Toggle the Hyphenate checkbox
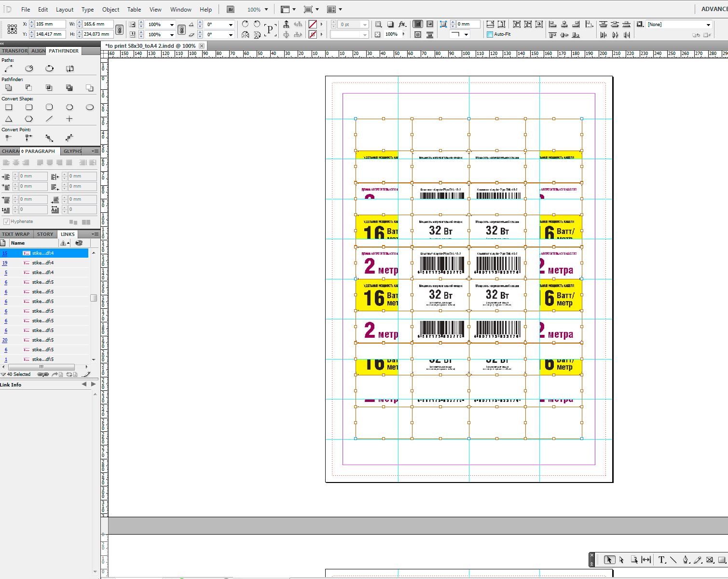Viewport: 728px width, 579px height. click(x=6, y=221)
